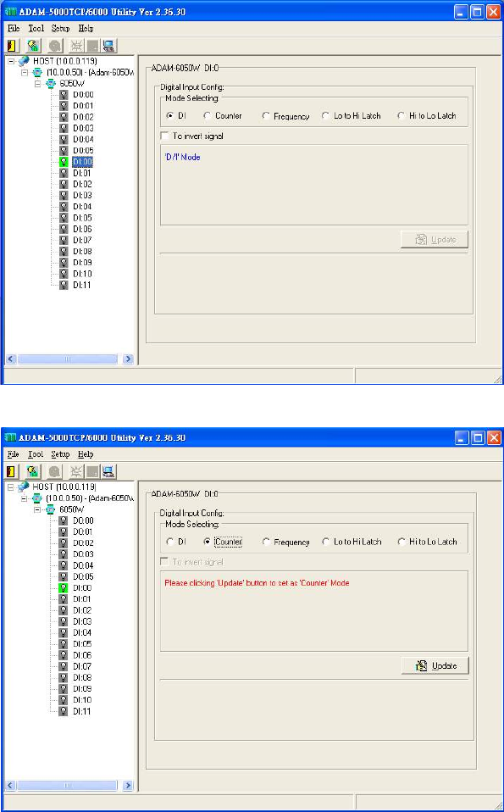
Task: Click the tree's right scroll arrow in the lower window
Action: tap(128, 785)
